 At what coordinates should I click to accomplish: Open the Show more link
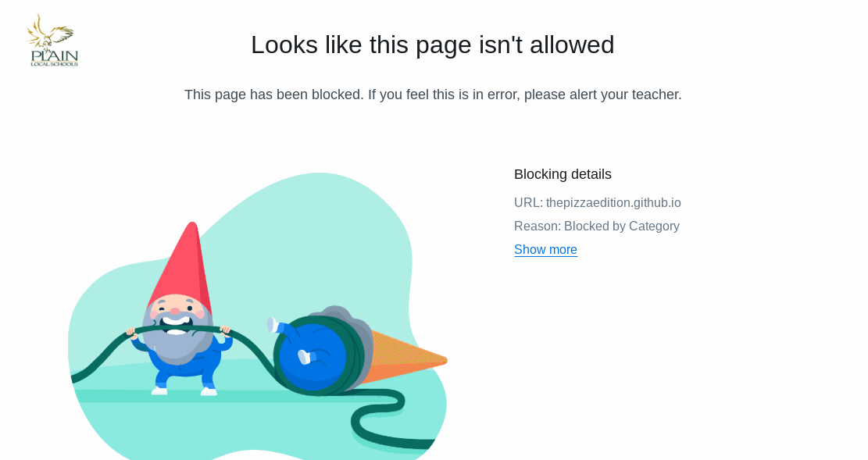click(545, 250)
